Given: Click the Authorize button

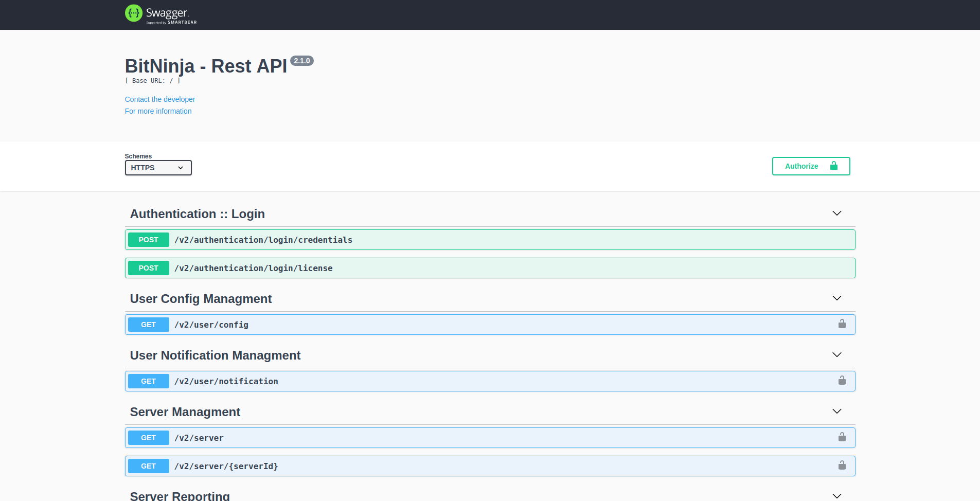Looking at the screenshot, I should pos(811,166).
